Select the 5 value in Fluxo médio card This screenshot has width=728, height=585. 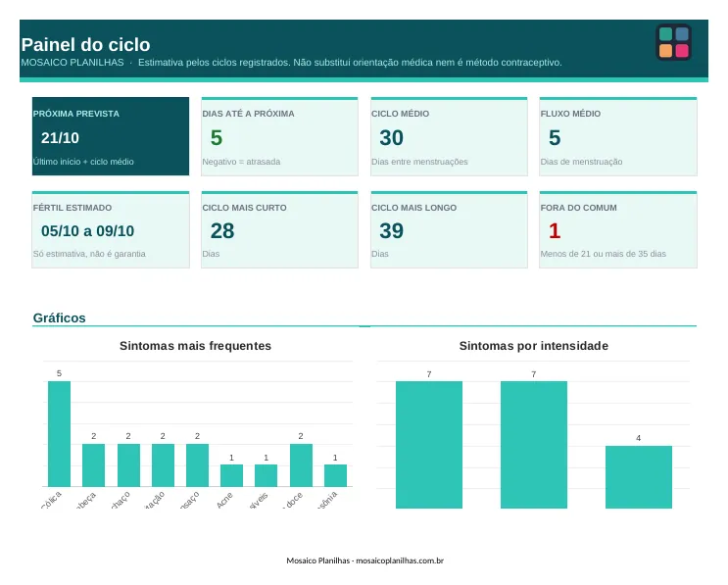[x=555, y=138]
